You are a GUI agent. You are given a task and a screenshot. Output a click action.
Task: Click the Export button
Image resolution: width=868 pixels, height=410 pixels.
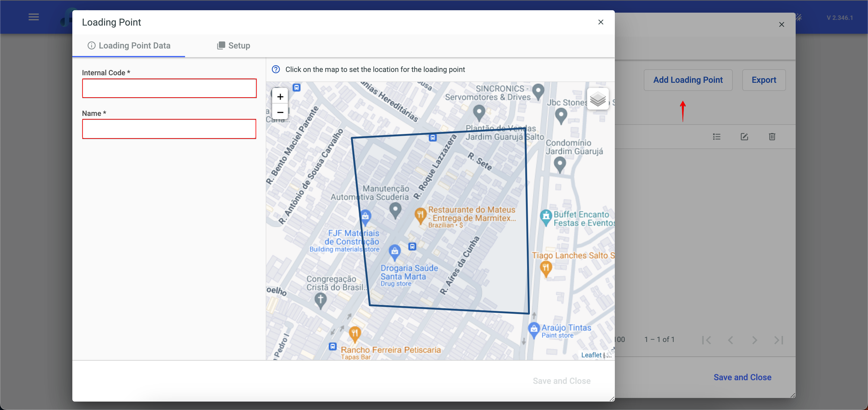click(x=763, y=80)
